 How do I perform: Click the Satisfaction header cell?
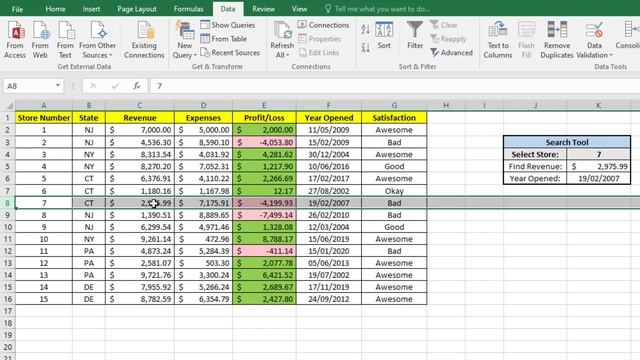click(x=394, y=118)
